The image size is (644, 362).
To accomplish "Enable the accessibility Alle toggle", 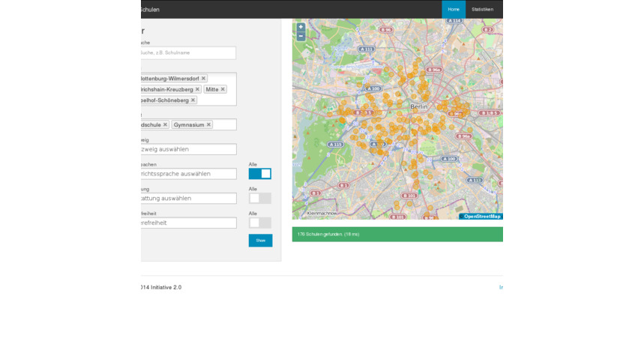I will 260,223.
